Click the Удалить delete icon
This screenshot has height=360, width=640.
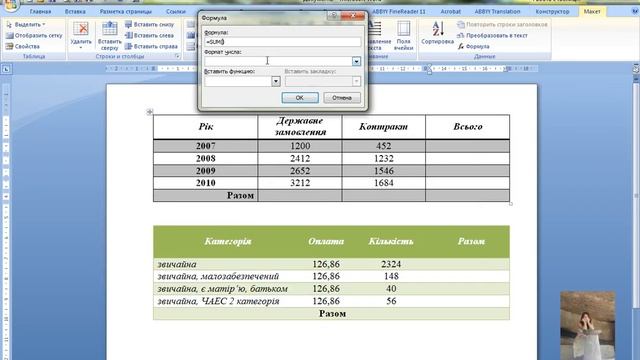pos(81,35)
